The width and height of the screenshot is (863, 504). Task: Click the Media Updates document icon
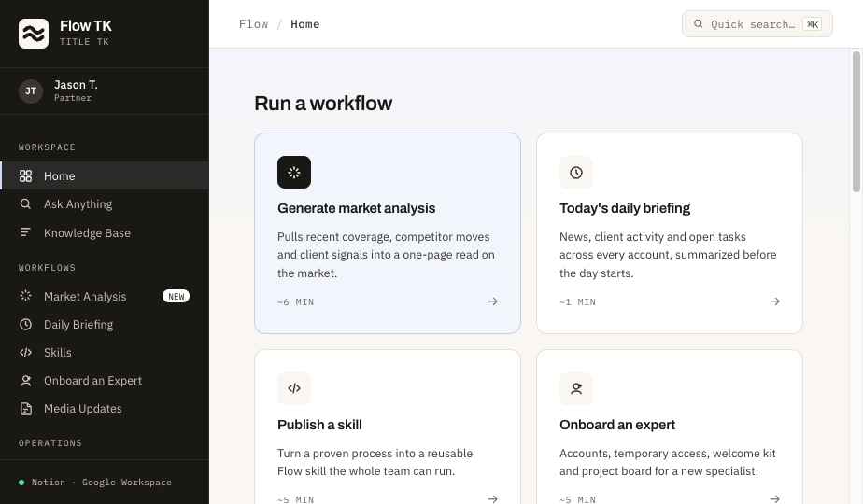click(x=25, y=409)
